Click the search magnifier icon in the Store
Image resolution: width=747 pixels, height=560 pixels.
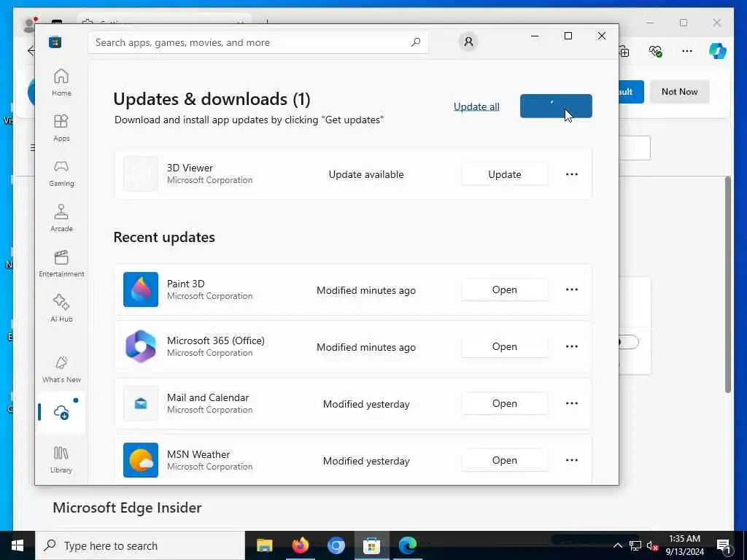point(415,42)
